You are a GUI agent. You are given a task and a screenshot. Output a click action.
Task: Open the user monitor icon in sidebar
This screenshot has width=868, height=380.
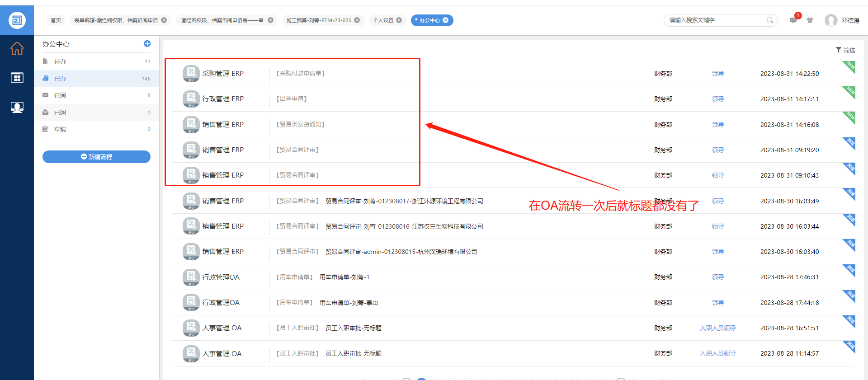coord(17,108)
